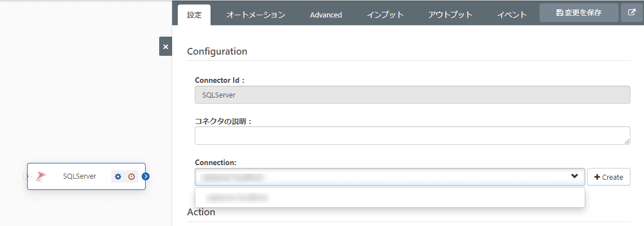644x226 pixels.
Task: Click the red SQL Server logo icon
Action: click(x=40, y=176)
